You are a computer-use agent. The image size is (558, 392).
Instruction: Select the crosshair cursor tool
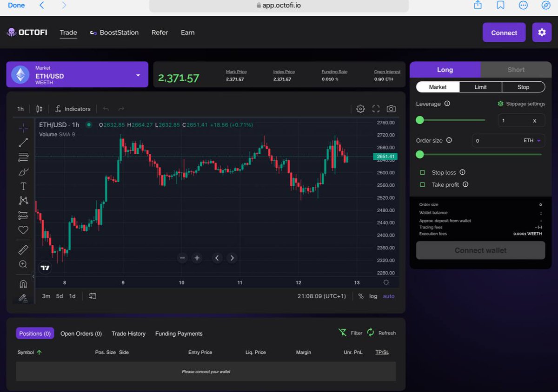(23, 128)
